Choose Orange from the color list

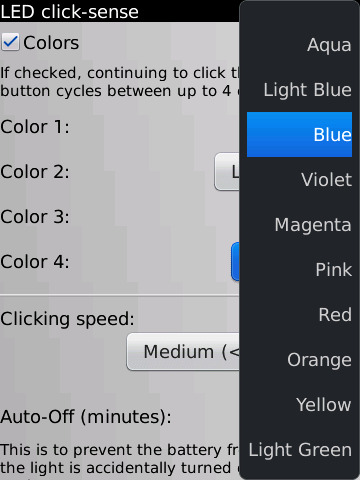[299, 359]
